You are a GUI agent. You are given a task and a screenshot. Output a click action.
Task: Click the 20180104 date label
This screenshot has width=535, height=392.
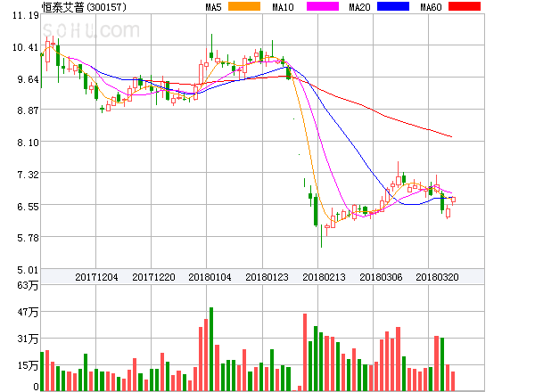210,277
